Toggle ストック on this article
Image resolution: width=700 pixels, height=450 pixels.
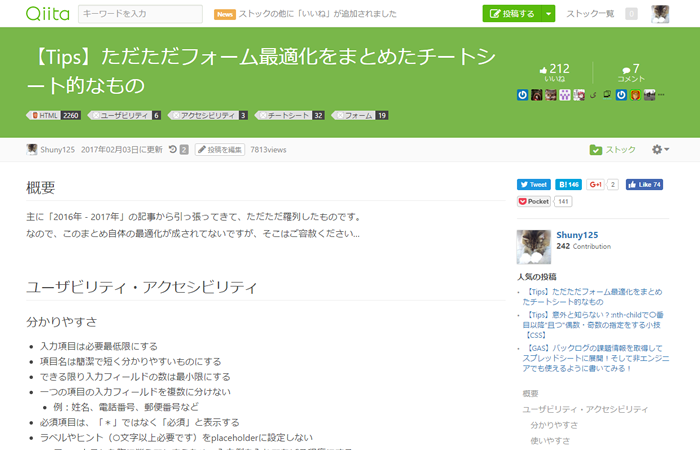(x=613, y=149)
